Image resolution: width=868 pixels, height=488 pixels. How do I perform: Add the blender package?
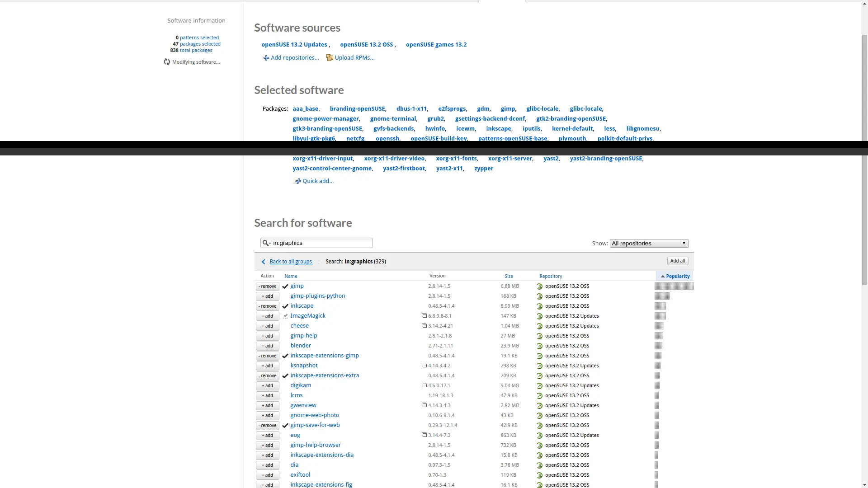click(x=268, y=346)
